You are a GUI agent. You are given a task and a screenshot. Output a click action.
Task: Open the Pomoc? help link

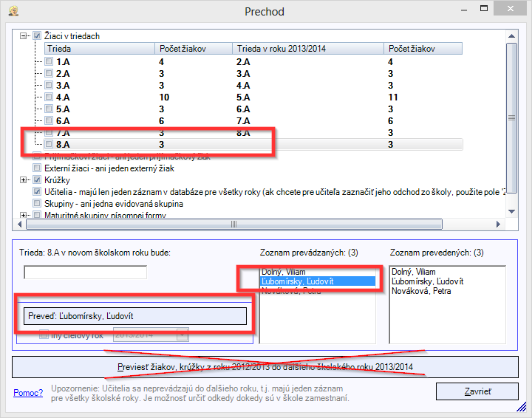pyautogui.click(x=28, y=393)
